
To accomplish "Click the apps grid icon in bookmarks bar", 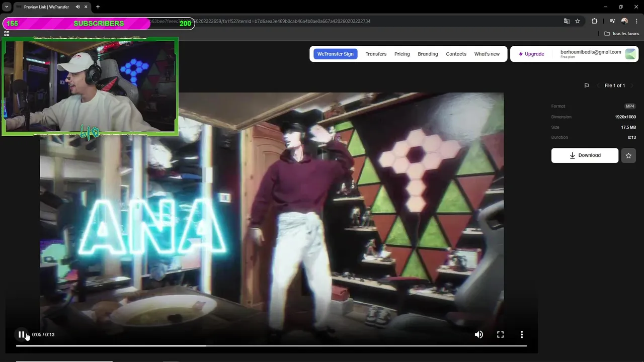I will (x=7, y=34).
